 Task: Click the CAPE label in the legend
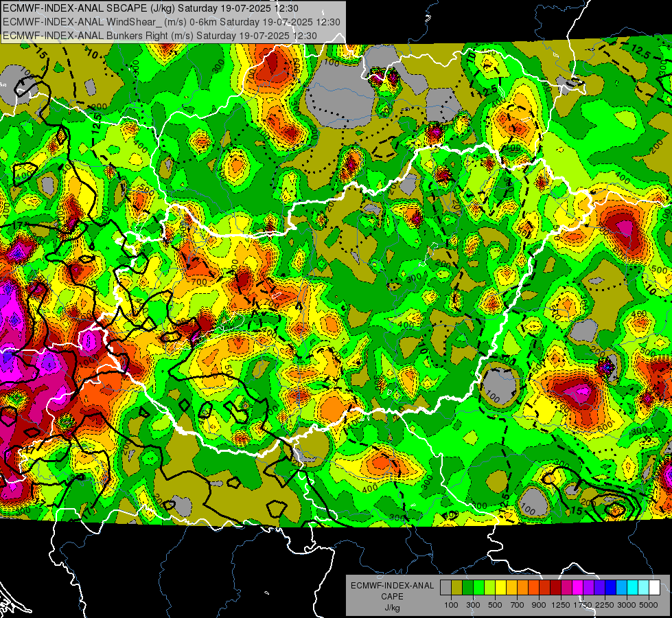pyautogui.click(x=393, y=596)
